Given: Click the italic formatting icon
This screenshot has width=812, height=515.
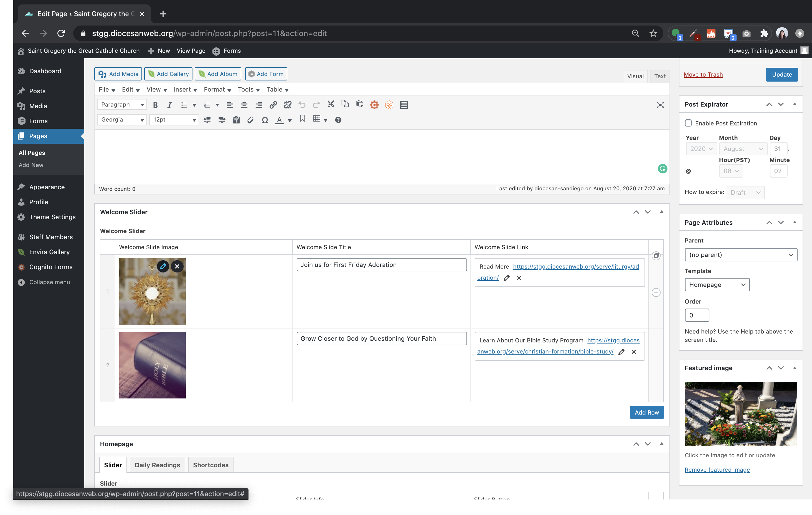Looking at the screenshot, I should pos(169,105).
